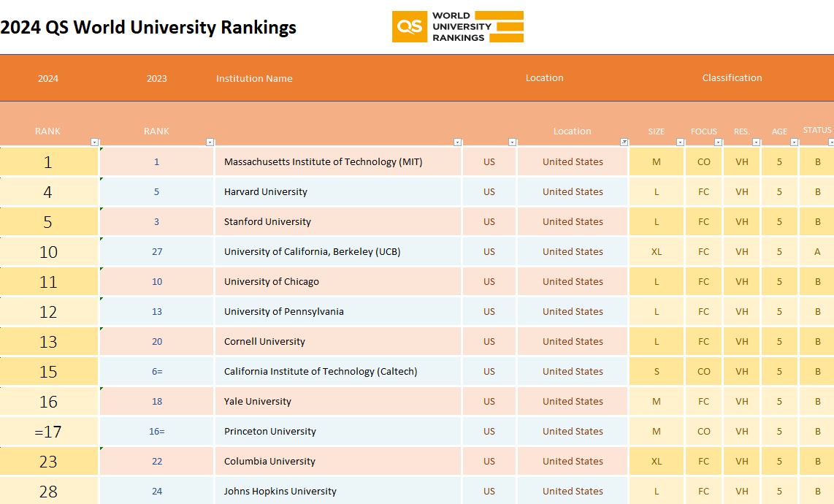The height and width of the screenshot is (504, 834).
Task: Select Princeton University's CO focus cell
Action: [x=703, y=432]
